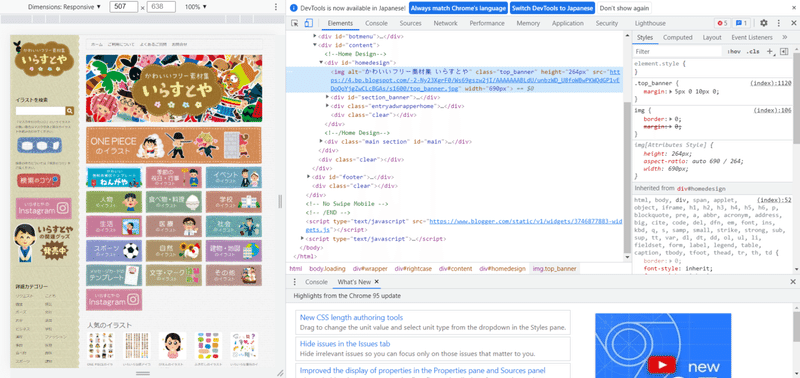Open the Computed styles tab
The width and height of the screenshot is (800, 378).
coord(678,37)
